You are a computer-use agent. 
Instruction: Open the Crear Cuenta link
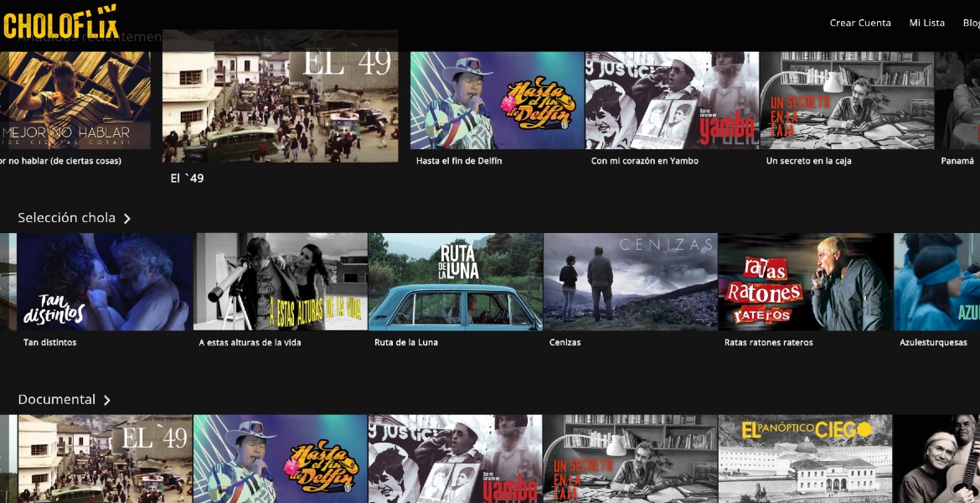click(x=860, y=23)
